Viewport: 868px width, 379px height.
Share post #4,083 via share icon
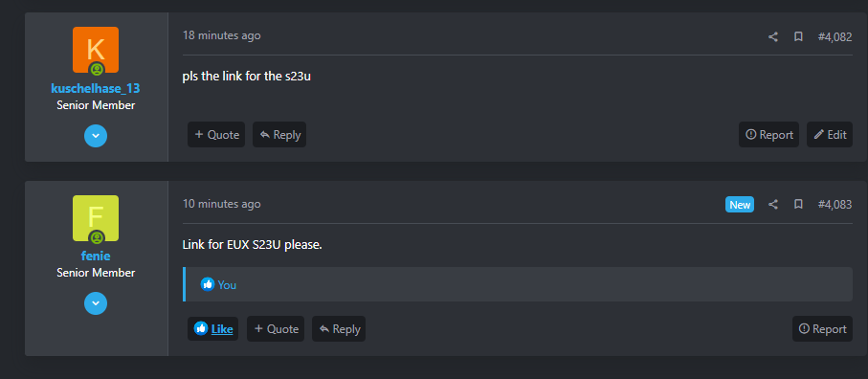pyautogui.click(x=773, y=205)
